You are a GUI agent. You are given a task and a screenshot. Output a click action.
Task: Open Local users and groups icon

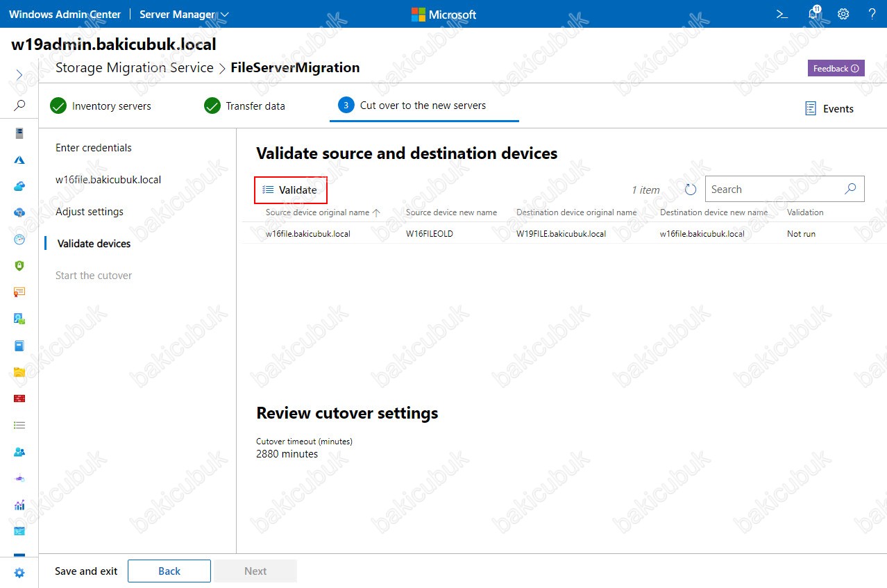(x=19, y=452)
